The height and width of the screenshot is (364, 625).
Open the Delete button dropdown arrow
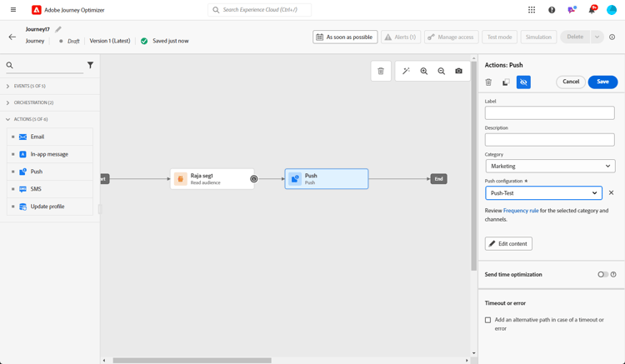click(597, 37)
